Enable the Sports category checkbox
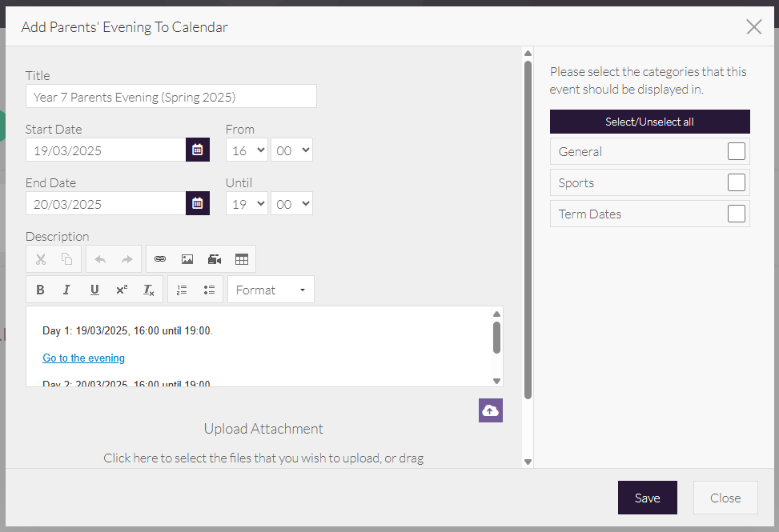 [x=736, y=182]
